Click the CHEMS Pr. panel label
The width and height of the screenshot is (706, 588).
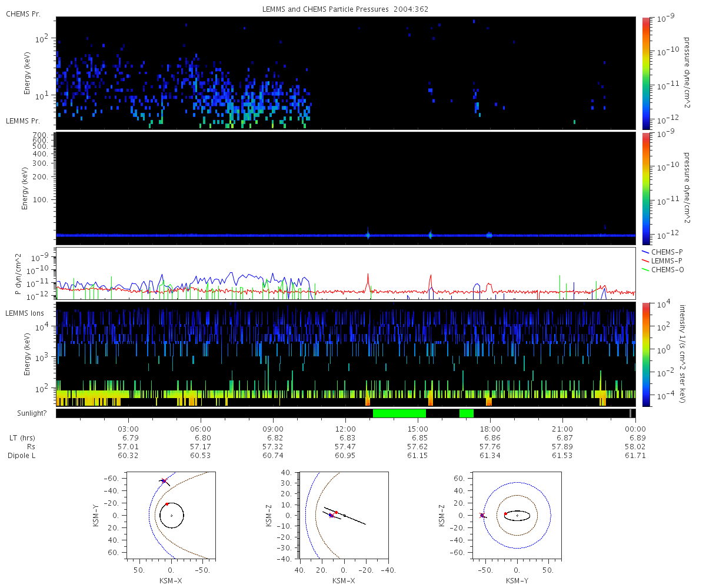[23, 14]
